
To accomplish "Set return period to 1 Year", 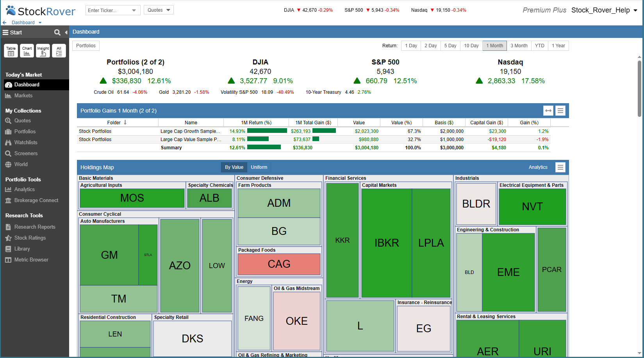I will coord(558,46).
